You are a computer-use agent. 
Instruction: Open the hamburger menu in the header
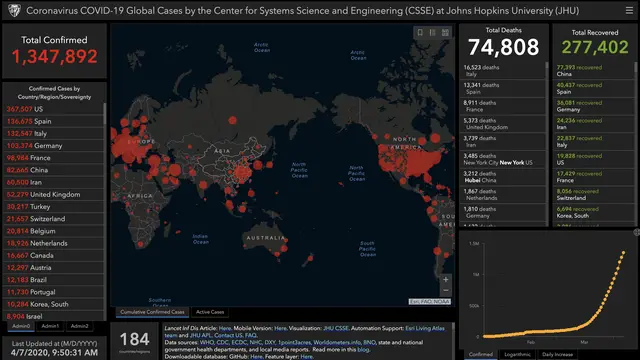tap(629, 10)
